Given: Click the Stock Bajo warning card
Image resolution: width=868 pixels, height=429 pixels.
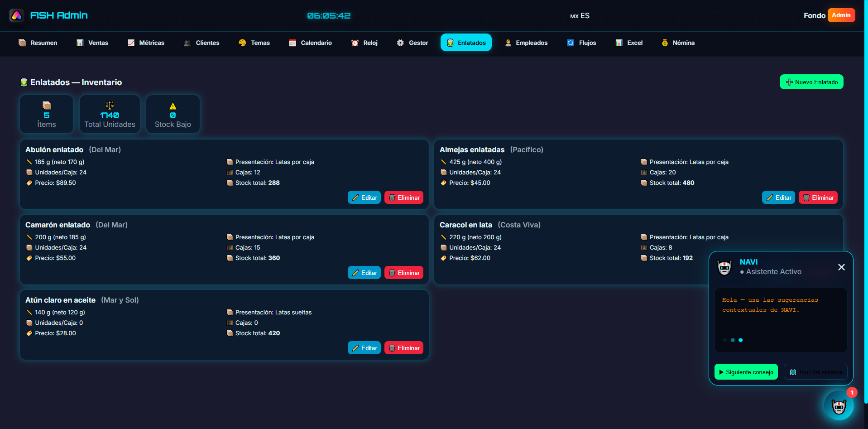Looking at the screenshot, I should click(x=173, y=115).
